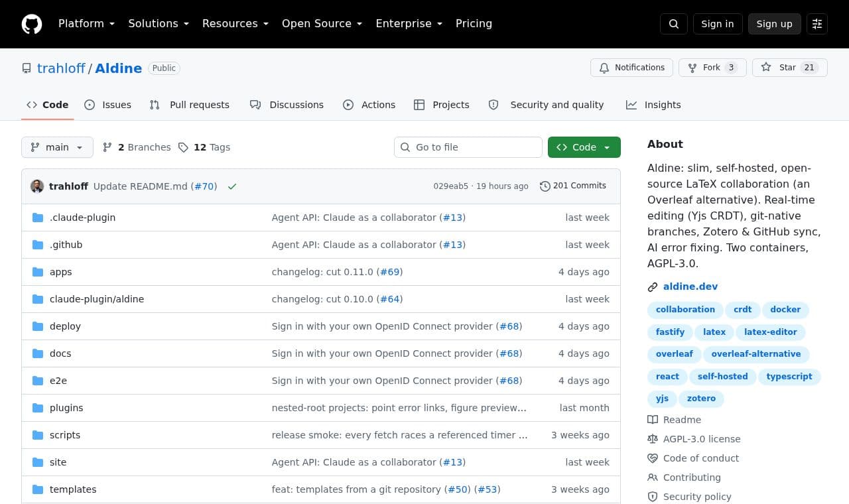Open the search magnifier button

(674, 24)
